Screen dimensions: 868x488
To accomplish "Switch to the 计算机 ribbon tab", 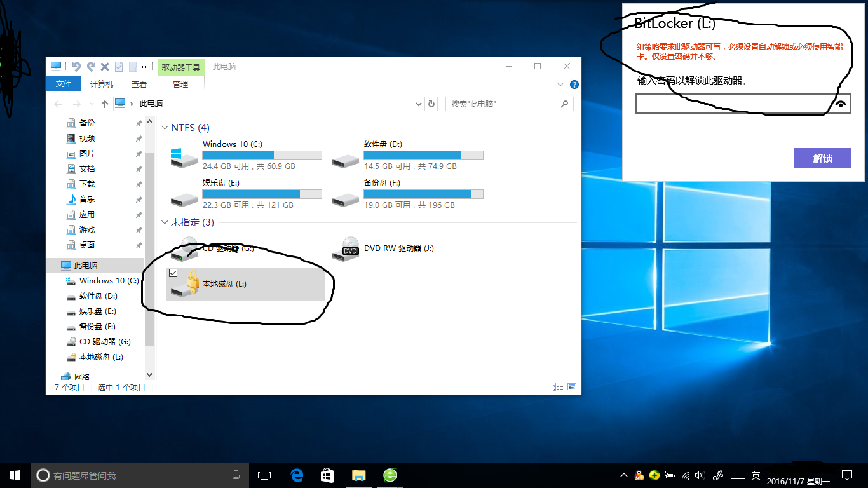I will click(102, 84).
